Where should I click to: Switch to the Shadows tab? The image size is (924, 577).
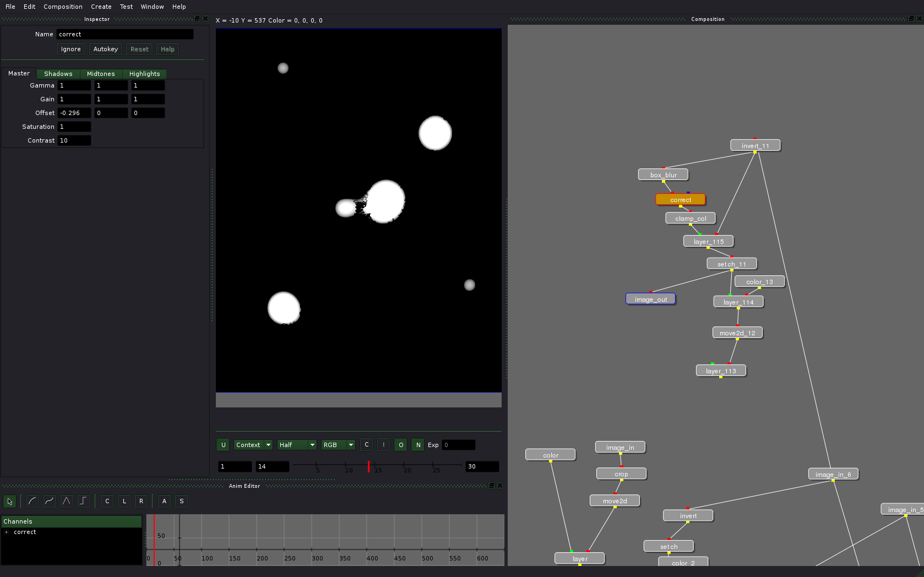coord(58,74)
